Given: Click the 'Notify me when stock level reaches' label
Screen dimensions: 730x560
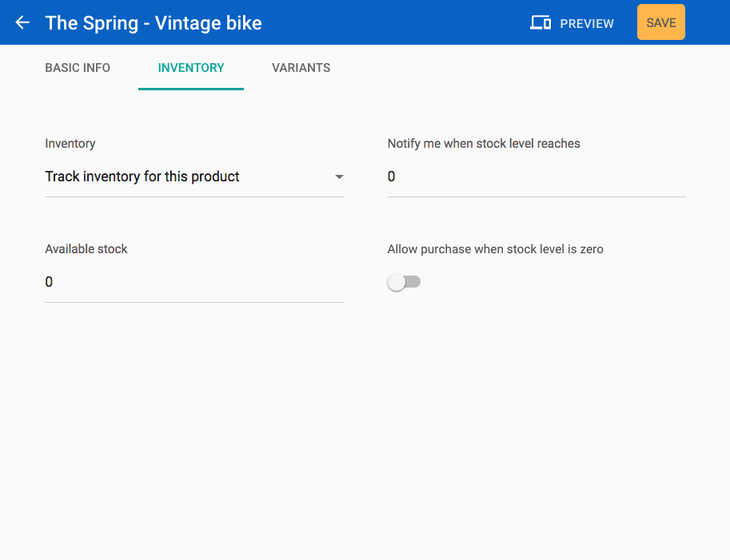Looking at the screenshot, I should click(x=484, y=144).
